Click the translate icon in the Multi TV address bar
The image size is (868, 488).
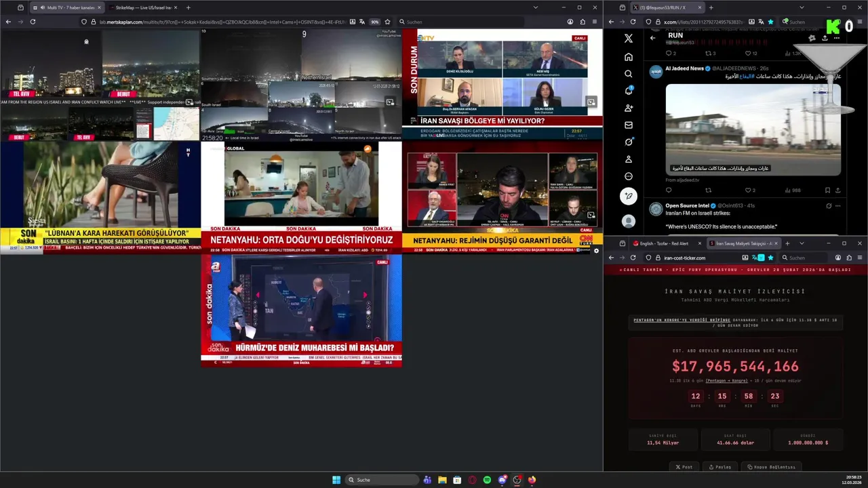(x=361, y=22)
